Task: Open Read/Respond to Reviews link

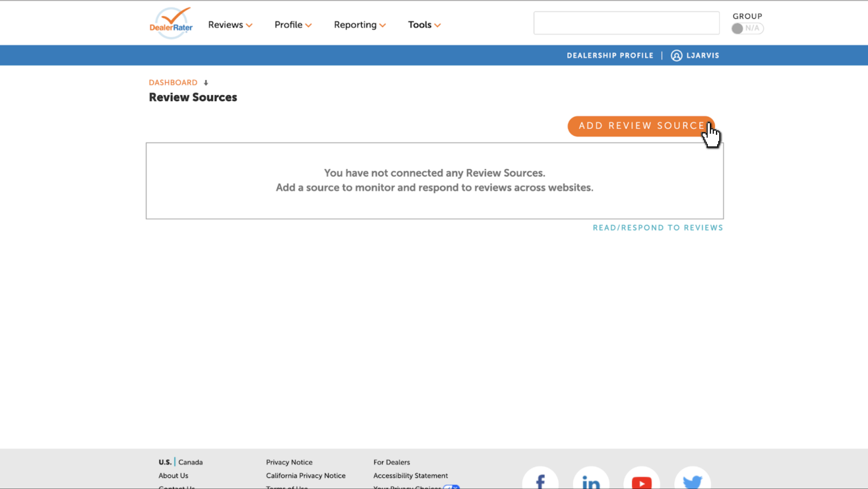Action: (x=658, y=228)
